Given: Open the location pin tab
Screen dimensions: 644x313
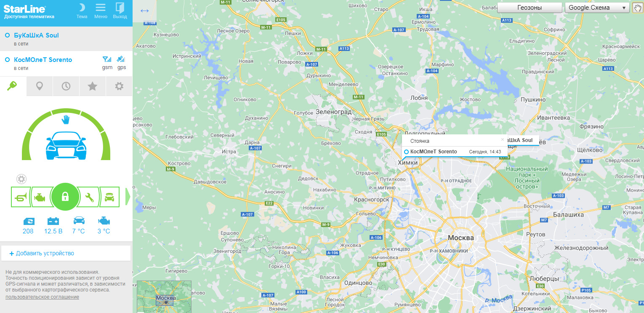Looking at the screenshot, I should point(40,86).
